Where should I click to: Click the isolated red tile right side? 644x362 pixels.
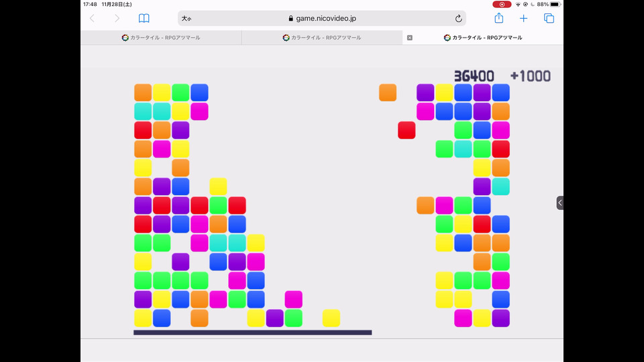click(x=407, y=130)
